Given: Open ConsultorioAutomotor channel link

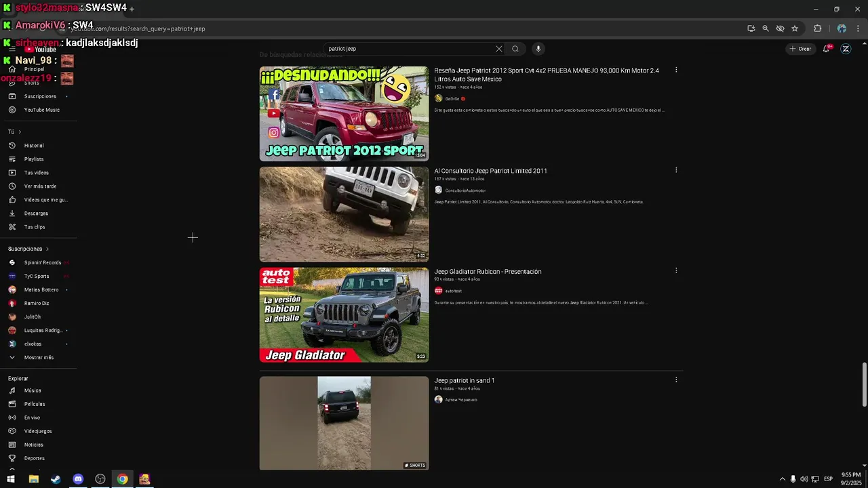Looking at the screenshot, I should 465,190.
